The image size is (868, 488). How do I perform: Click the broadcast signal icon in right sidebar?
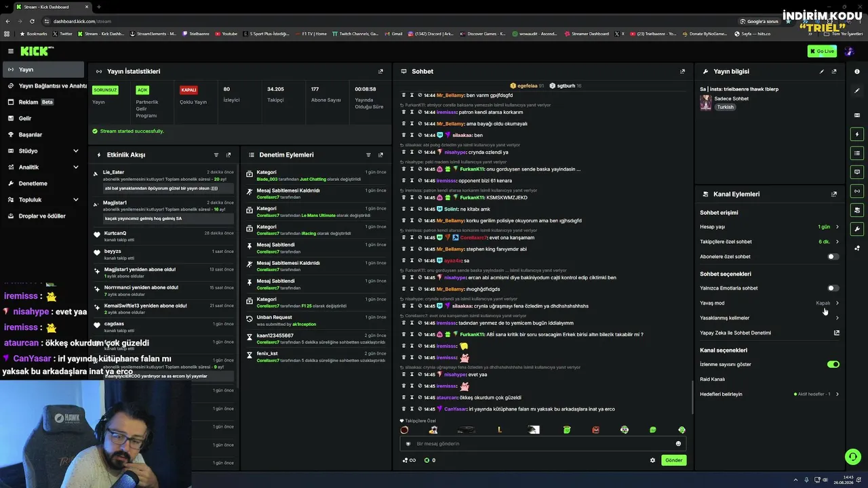pos(857,191)
